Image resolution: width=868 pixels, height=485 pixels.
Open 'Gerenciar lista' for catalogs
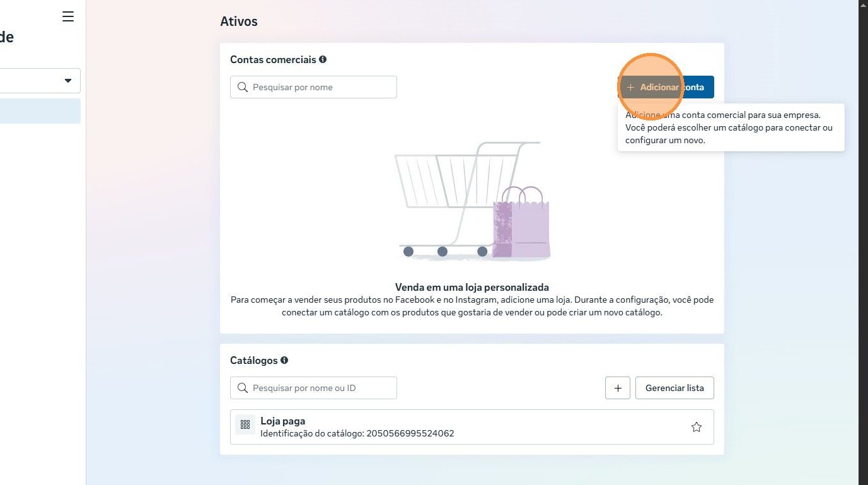click(x=674, y=388)
